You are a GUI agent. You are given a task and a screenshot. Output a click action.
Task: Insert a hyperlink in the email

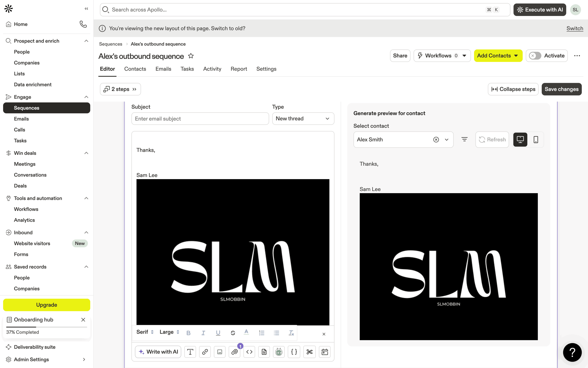tap(205, 352)
